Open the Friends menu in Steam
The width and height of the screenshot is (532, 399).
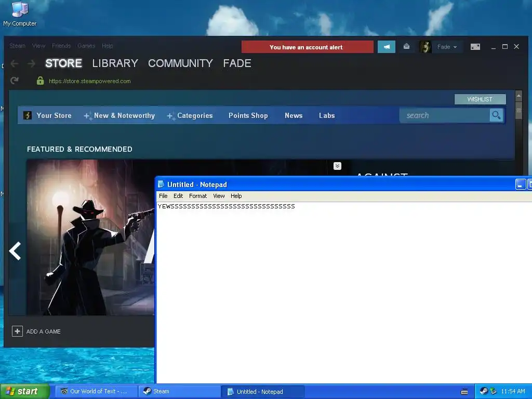tap(61, 46)
